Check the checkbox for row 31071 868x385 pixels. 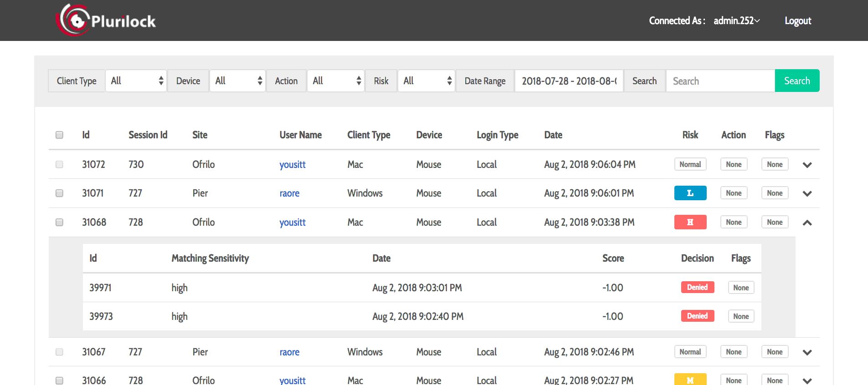coord(59,193)
